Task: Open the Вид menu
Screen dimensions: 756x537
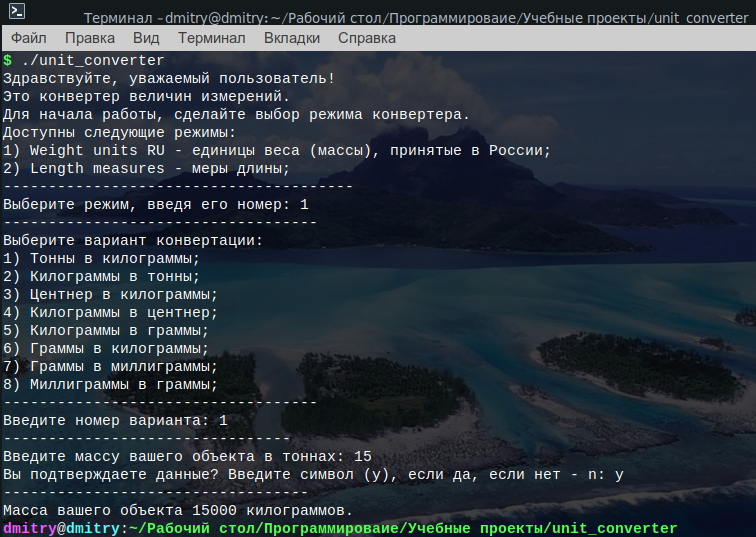Action: point(146,38)
